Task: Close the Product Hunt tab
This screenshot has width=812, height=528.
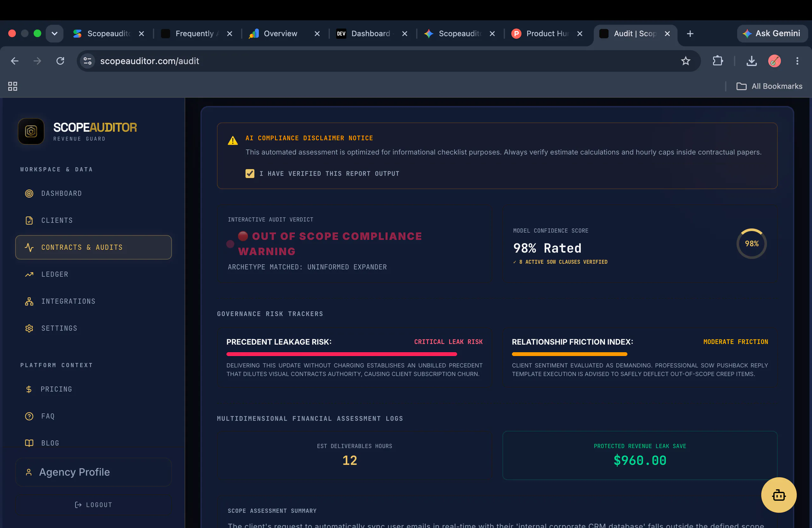Action: [x=580, y=33]
